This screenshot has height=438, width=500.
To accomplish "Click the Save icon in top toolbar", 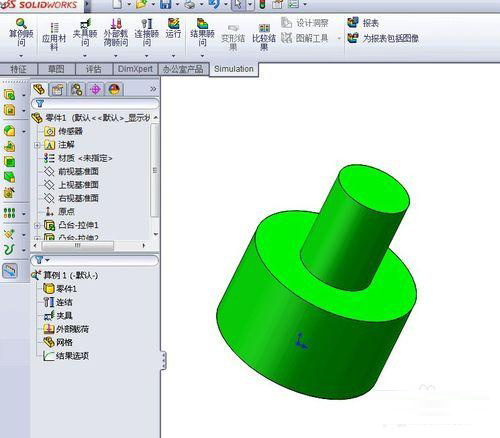I will 166,4.
